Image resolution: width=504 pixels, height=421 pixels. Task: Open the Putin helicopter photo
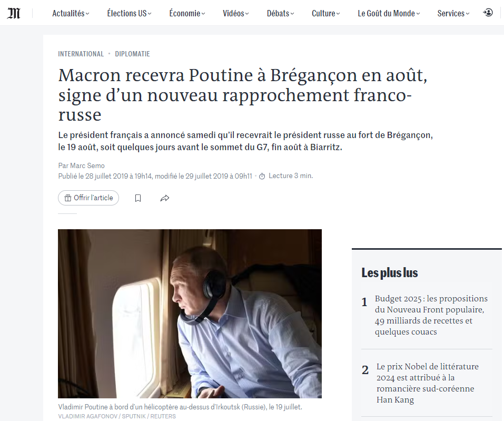point(190,314)
